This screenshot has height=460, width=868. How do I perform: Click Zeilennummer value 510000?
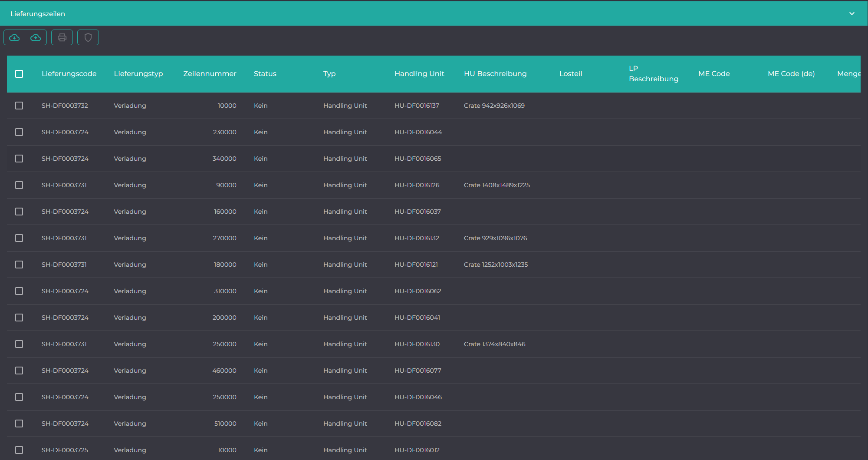(x=225, y=424)
